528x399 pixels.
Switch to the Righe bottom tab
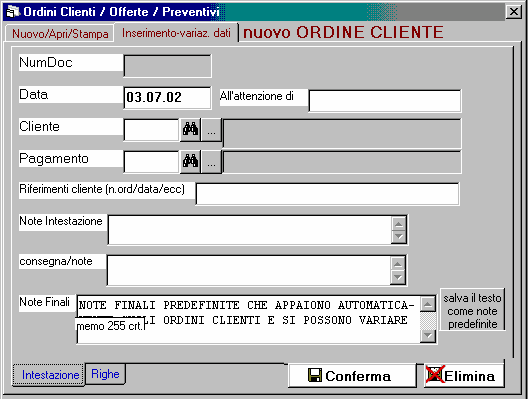click(x=105, y=374)
